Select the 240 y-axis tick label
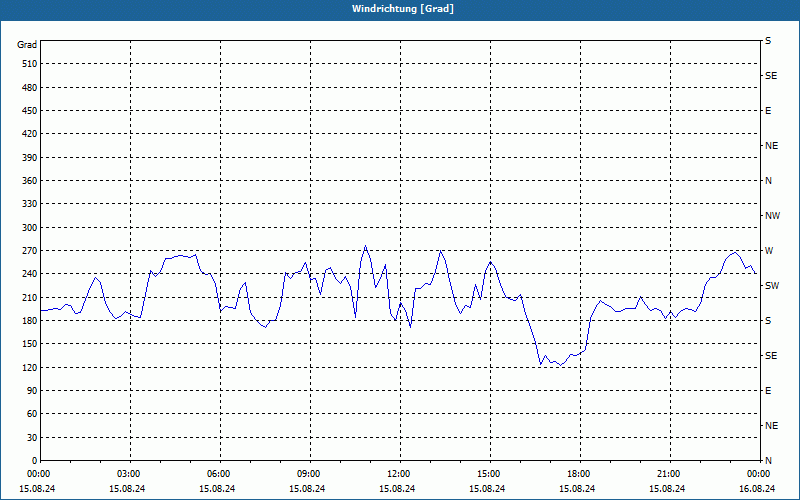The height and width of the screenshot is (500, 800). pyautogui.click(x=30, y=274)
